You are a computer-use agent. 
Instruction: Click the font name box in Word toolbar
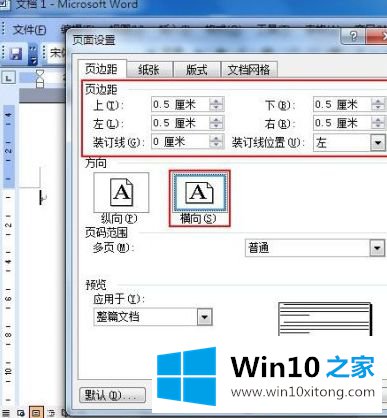point(57,53)
